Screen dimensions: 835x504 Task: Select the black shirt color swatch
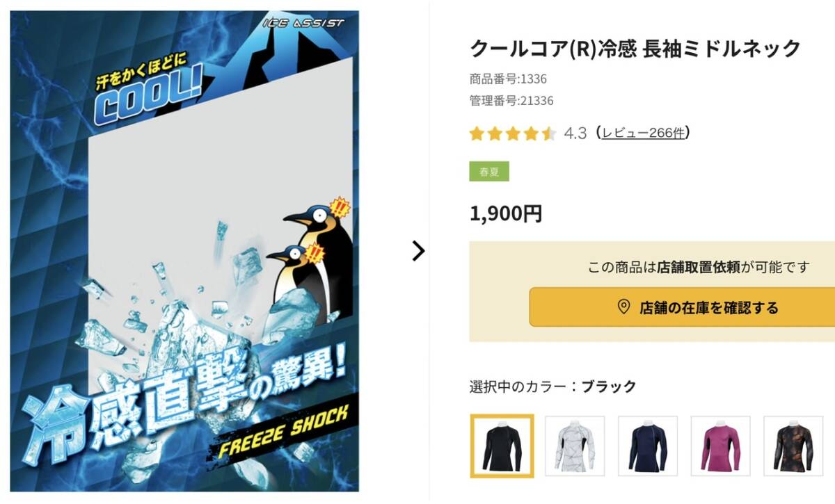[502, 446]
